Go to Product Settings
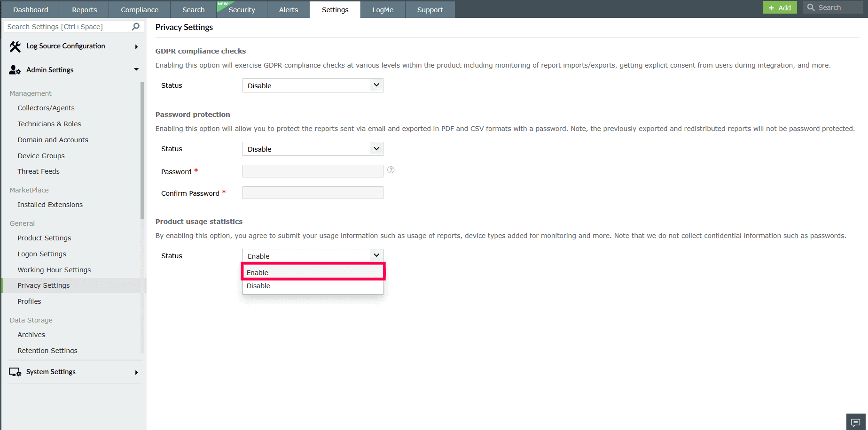Viewport: 868px width, 430px height. (x=45, y=238)
